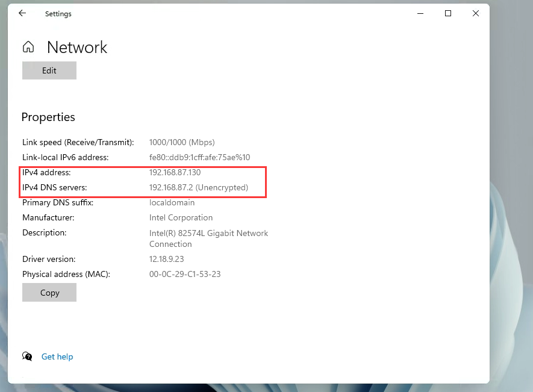Select the link speed 1000/1000 value

pyautogui.click(x=182, y=142)
